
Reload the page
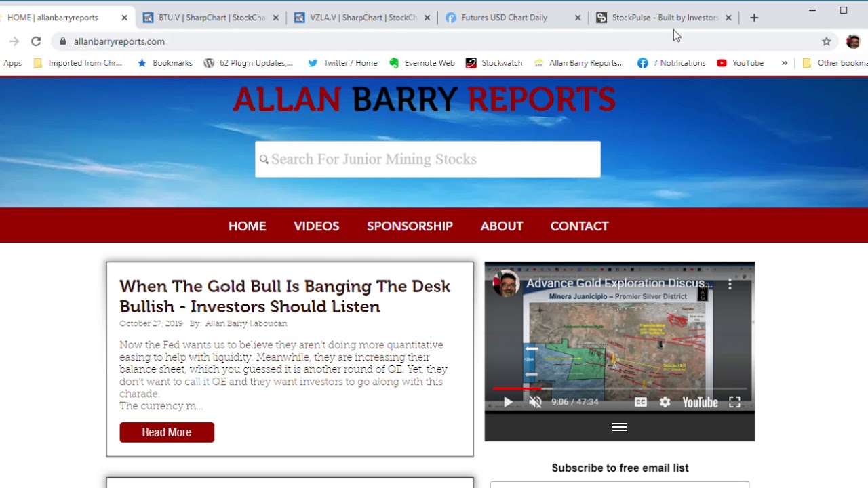coord(36,41)
